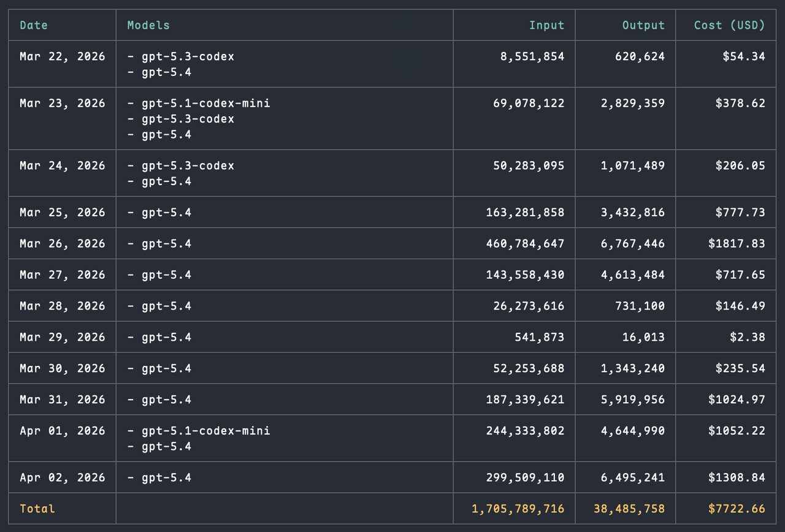The height and width of the screenshot is (532, 785).
Task: Click gpt-5.1-codex-mini in the Apr 01 row
Action: coord(205,431)
